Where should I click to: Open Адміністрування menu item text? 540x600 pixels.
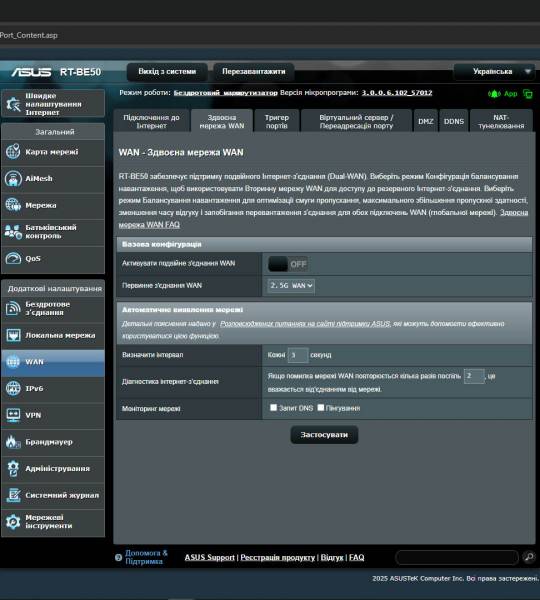[57, 468]
